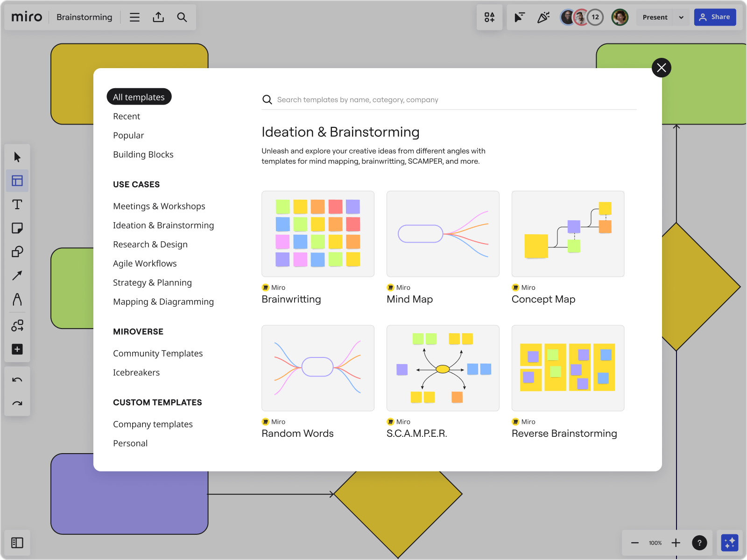Open the help question mark
This screenshot has height=560, width=747.
[x=699, y=543]
